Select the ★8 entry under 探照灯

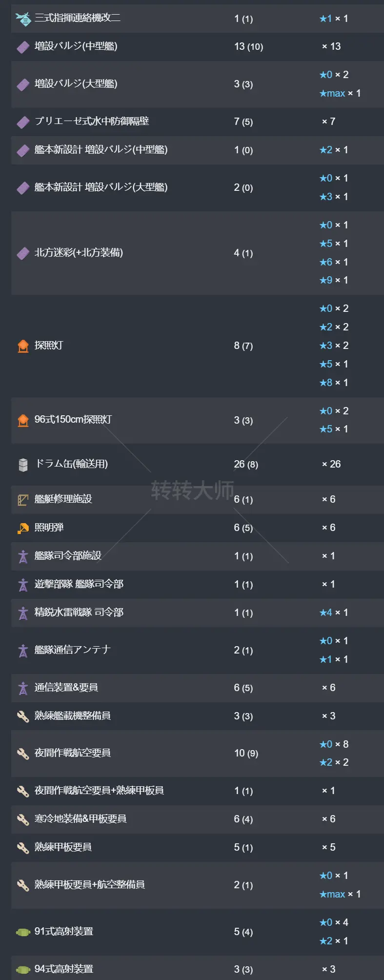point(334,382)
